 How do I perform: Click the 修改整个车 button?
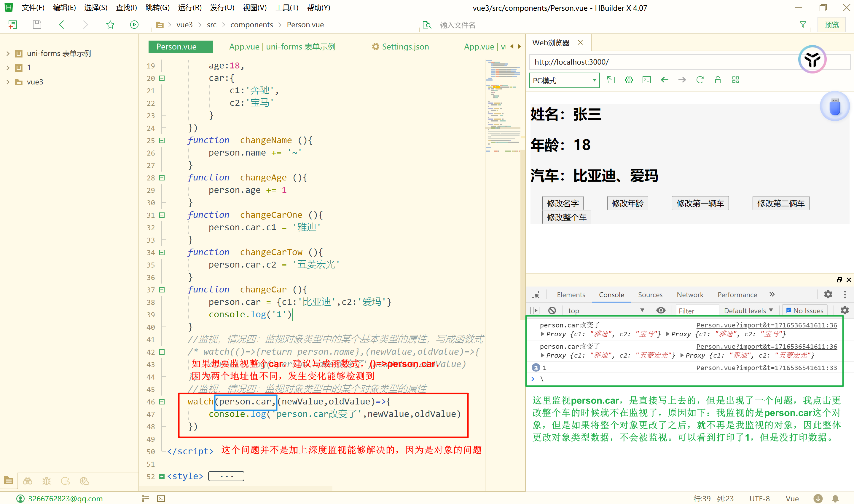click(x=566, y=217)
